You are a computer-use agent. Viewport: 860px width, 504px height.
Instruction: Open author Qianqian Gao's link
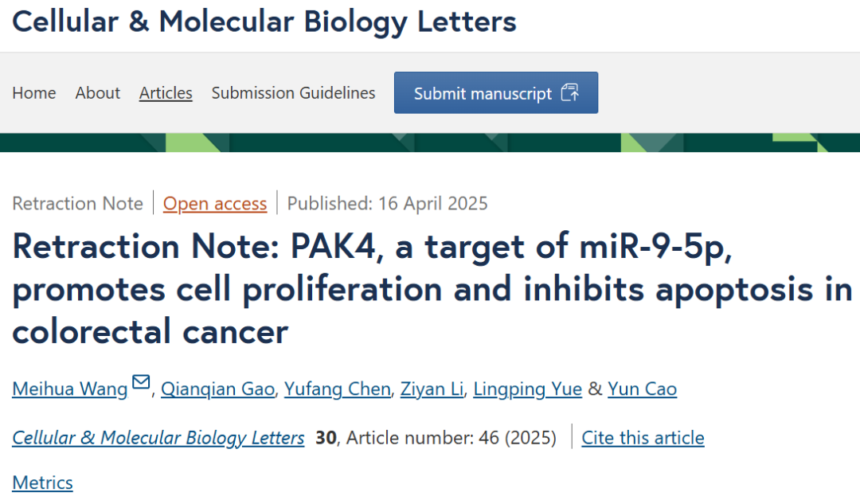tap(217, 389)
